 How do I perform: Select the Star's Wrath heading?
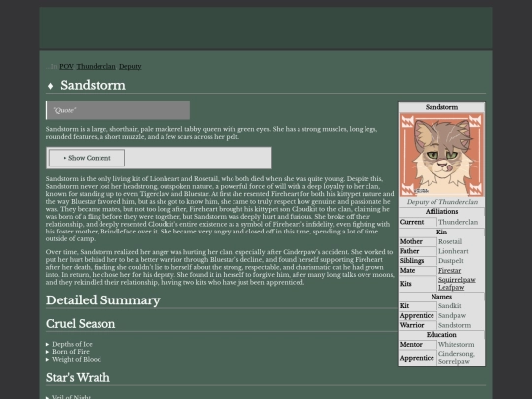[78, 378]
